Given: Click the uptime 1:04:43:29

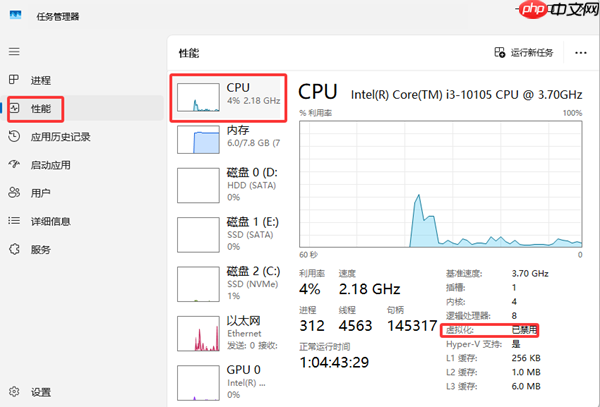Looking at the screenshot, I should point(334,362).
